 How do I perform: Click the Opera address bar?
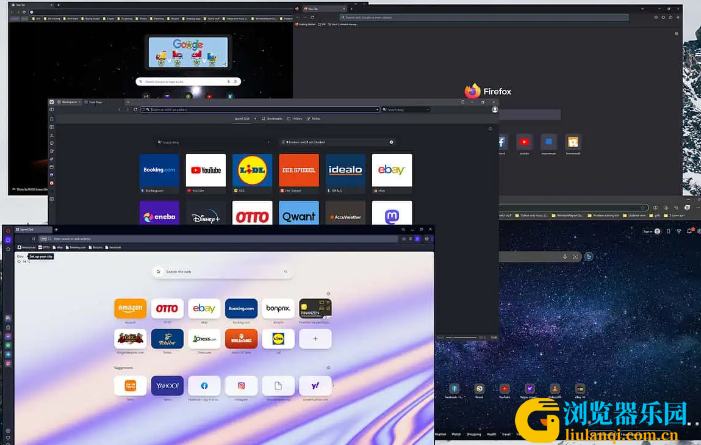pyautogui.click(x=218, y=239)
